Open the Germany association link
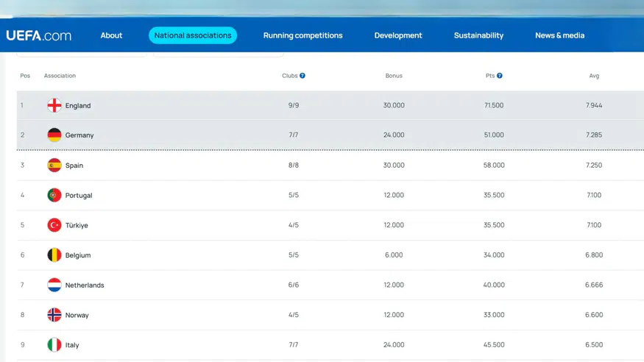The height and width of the screenshot is (362, 644). click(x=79, y=135)
